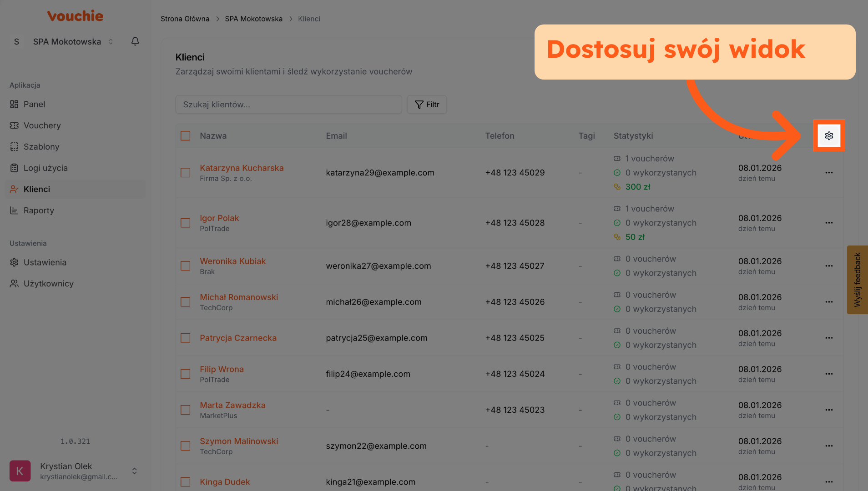
Task: Switch to the Panel dashboard
Action: point(34,105)
